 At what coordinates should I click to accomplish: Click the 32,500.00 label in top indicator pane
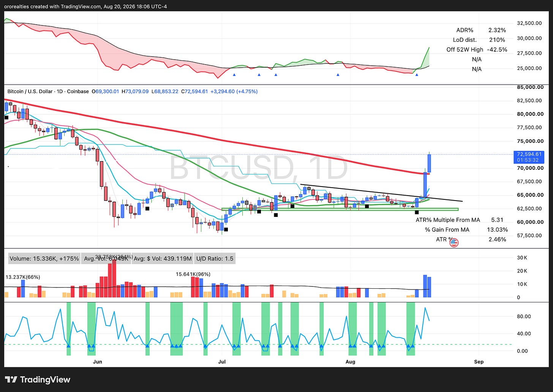529,23
